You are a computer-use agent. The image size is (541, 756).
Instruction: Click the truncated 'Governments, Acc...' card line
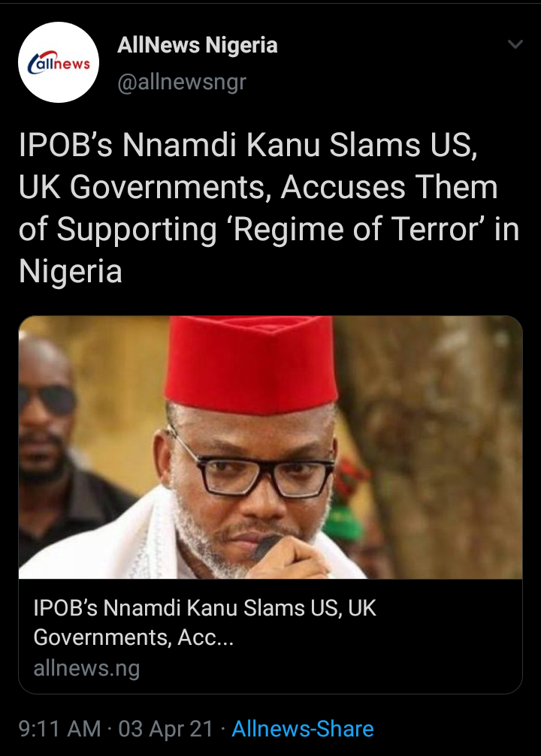tap(134, 637)
